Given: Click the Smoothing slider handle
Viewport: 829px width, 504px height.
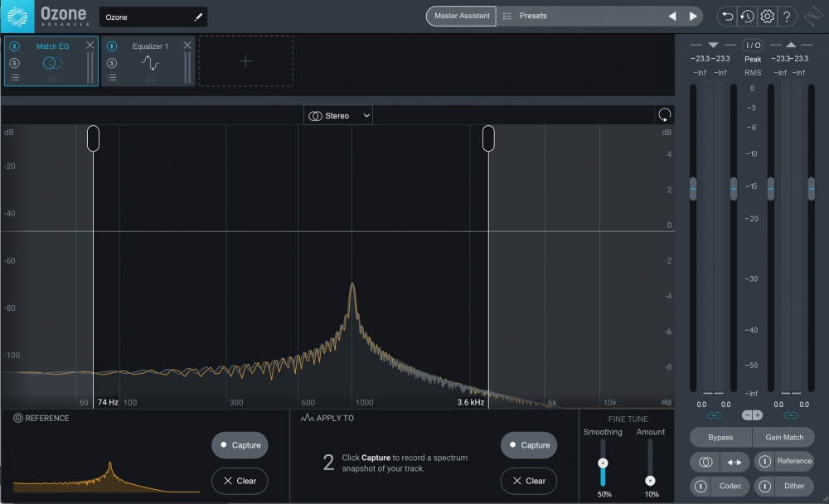Looking at the screenshot, I should pyautogui.click(x=603, y=463).
